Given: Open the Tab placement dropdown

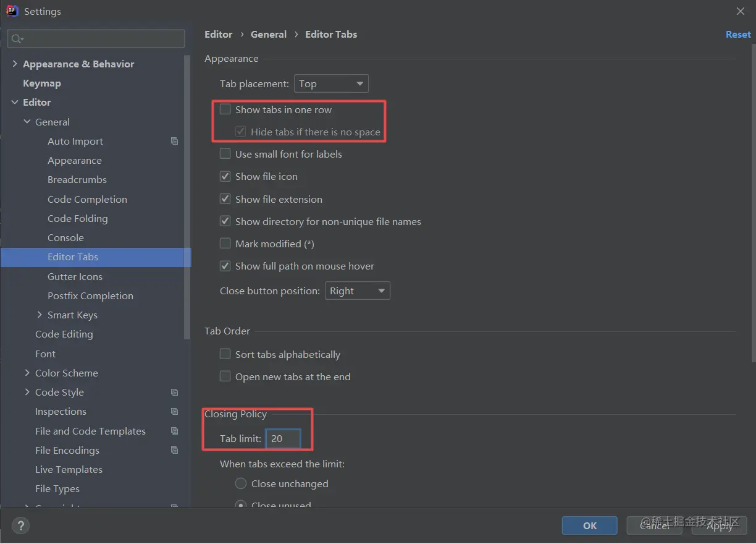Looking at the screenshot, I should pyautogui.click(x=331, y=83).
